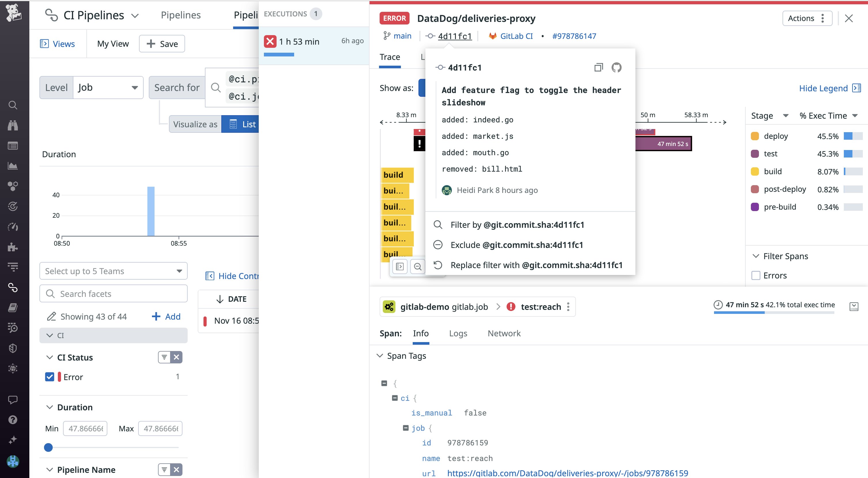Viewport: 868px width, 478px height.
Task: Click the Duration slider handle
Action: click(48, 447)
